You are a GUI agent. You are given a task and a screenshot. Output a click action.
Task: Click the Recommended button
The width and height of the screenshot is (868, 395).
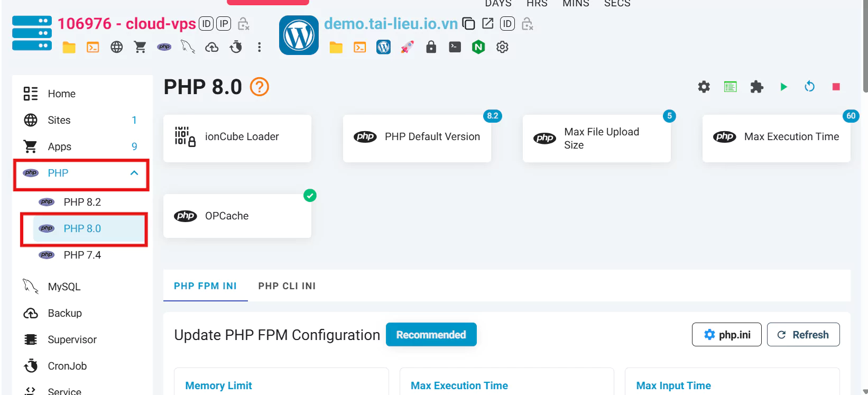431,335
